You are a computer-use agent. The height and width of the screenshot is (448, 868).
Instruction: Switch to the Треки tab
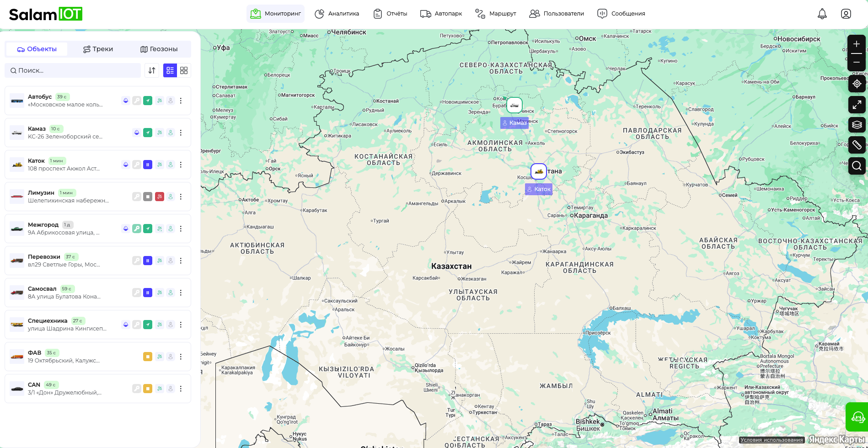tap(98, 49)
